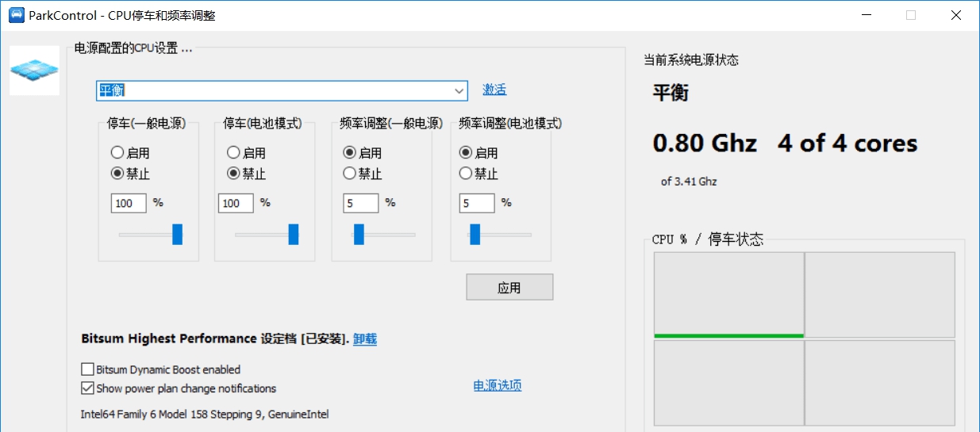Click the ParkControl car icon in title bar
Image resolution: width=980 pixels, height=432 pixels.
pos(16,15)
